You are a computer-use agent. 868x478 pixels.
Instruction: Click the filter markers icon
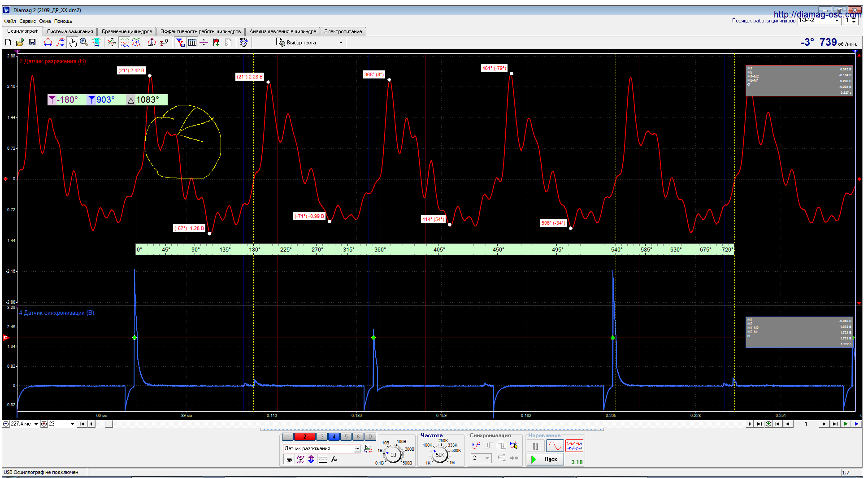(180, 42)
